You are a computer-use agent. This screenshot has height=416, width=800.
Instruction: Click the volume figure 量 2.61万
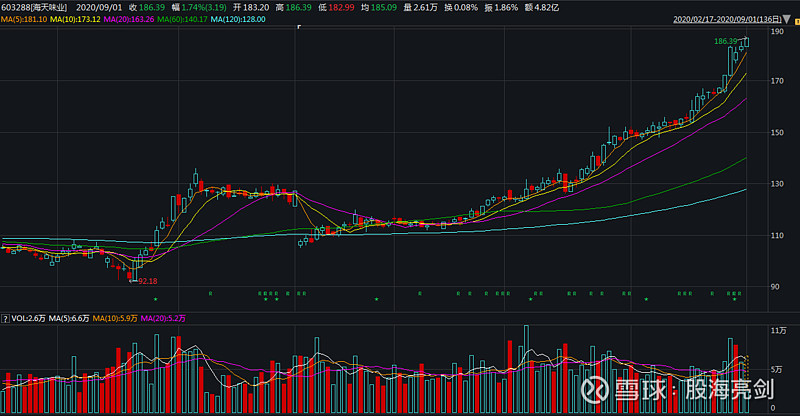coord(420,8)
